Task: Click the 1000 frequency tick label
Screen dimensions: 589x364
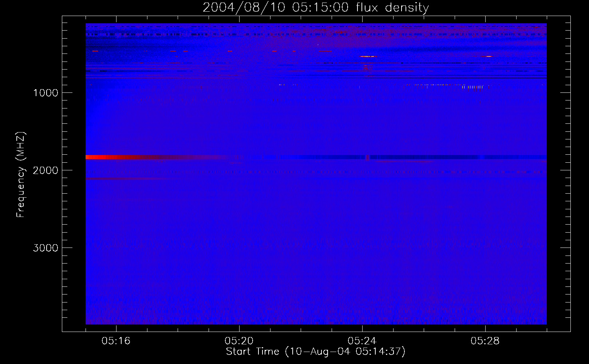Action: (x=46, y=93)
